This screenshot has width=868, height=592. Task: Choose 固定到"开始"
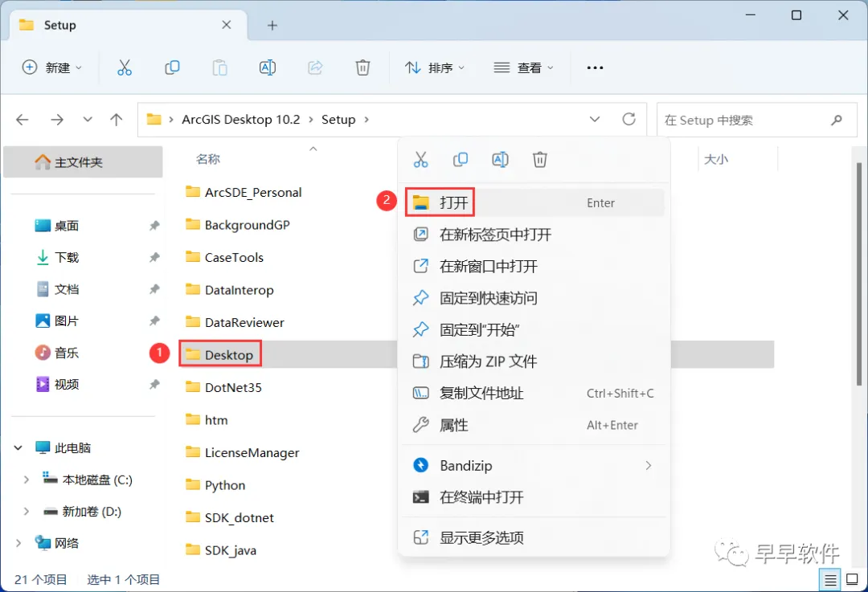tap(534, 330)
